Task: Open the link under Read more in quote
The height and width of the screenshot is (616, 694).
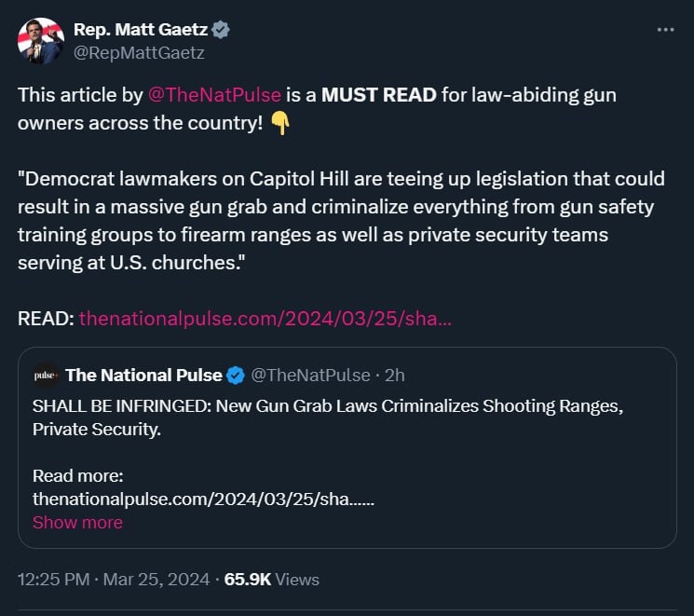Action: [x=203, y=500]
